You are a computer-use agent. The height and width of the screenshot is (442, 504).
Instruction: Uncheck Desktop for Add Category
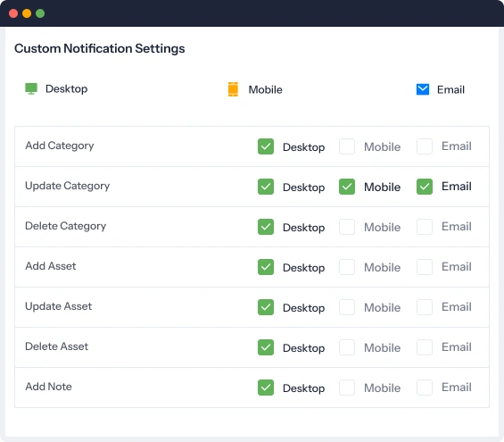point(266,146)
